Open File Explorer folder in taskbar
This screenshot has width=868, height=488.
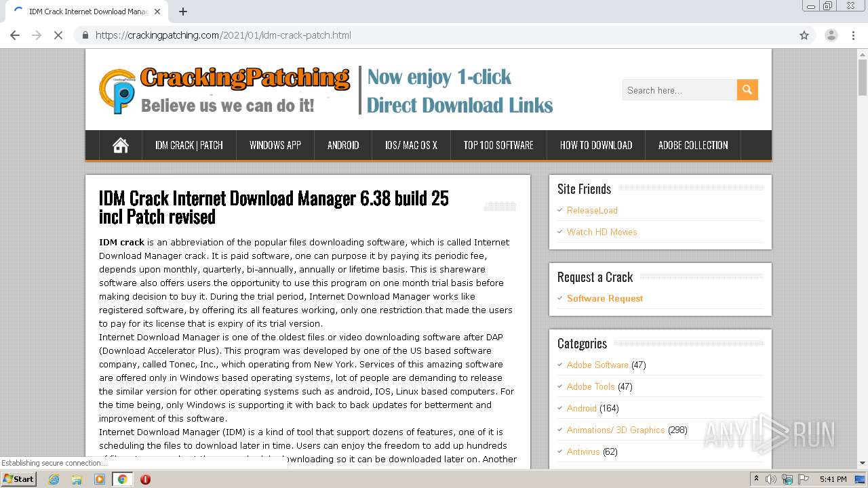click(x=77, y=479)
